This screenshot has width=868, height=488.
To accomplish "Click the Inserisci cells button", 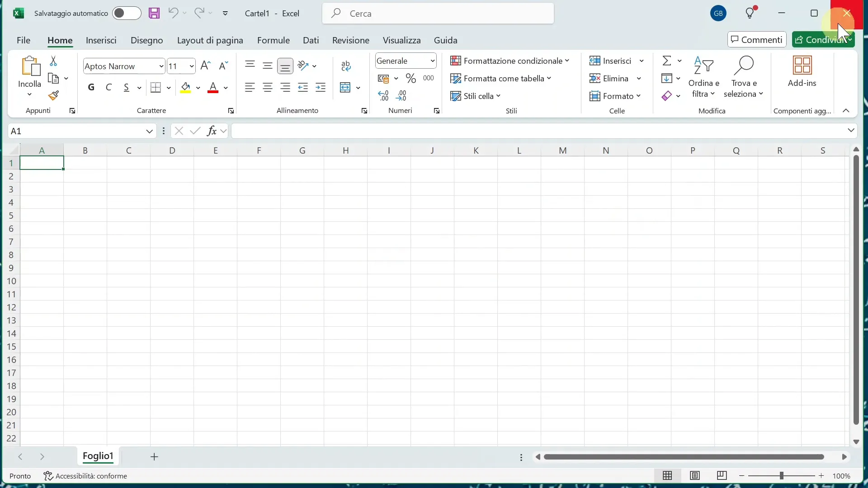I will 611,61.
